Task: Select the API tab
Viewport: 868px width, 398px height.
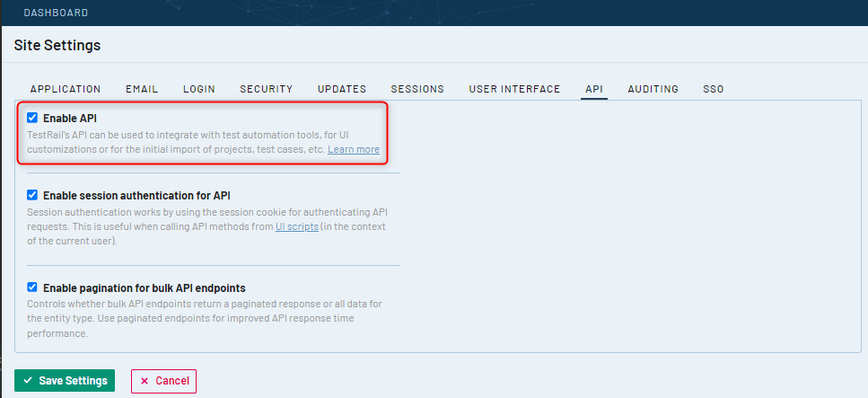Action: point(594,89)
